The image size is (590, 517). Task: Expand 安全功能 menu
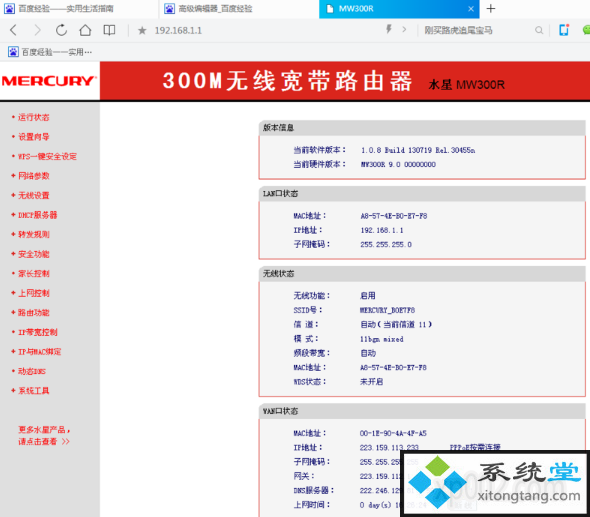coord(33,254)
